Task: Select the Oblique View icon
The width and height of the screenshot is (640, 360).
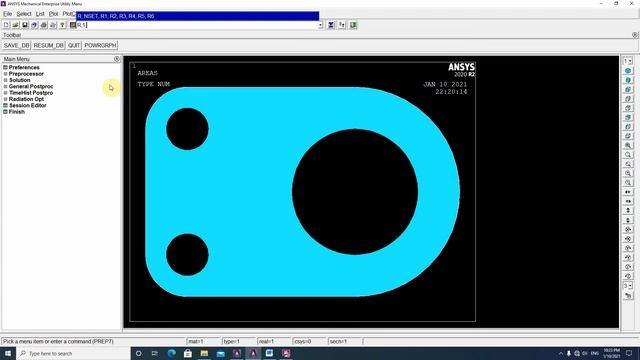Action: (x=628, y=80)
